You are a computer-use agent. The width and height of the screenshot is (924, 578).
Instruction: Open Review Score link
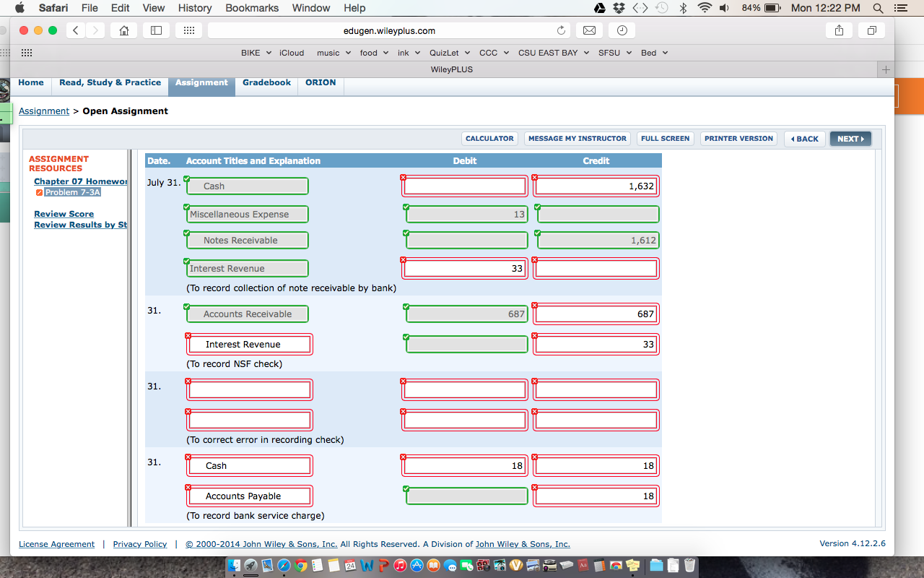click(64, 214)
